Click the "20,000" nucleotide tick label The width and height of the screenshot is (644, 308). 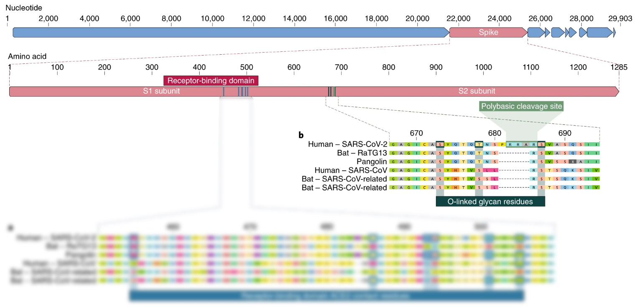coord(417,18)
